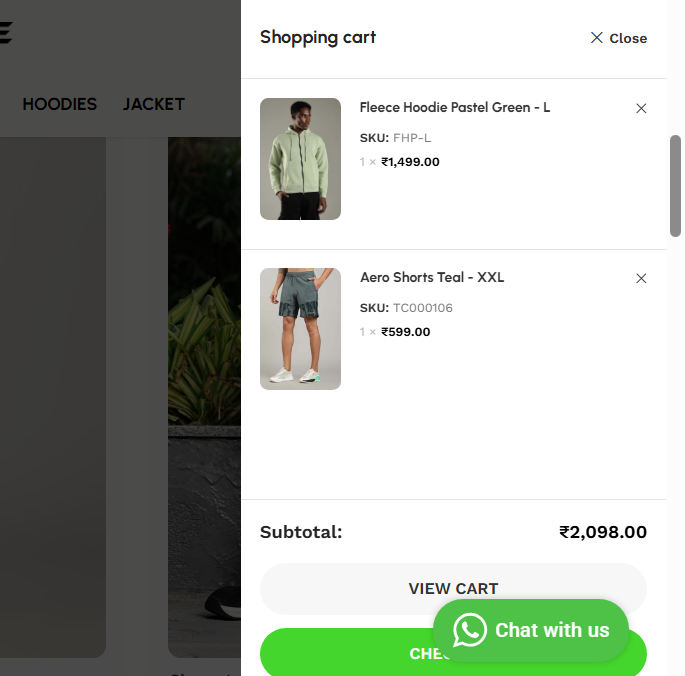This screenshot has width=685, height=676.
Task: Click the shorts price ₹599.00
Action: click(x=405, y=332)
